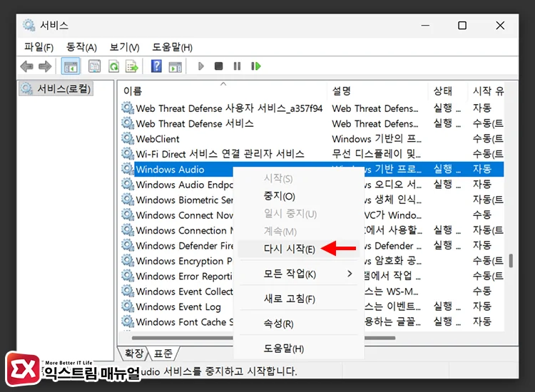
Task: Choose 다시 시작(E) in context menu
Action: 290,249
